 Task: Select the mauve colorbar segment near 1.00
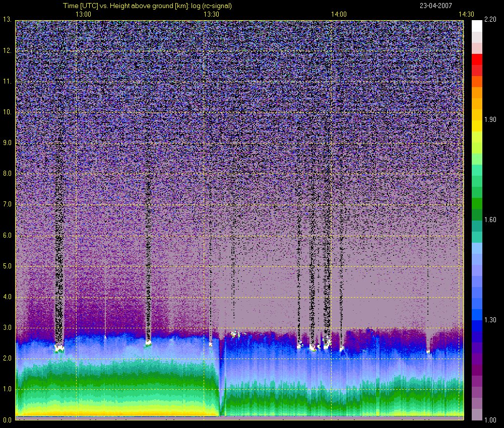pos(477,414)
